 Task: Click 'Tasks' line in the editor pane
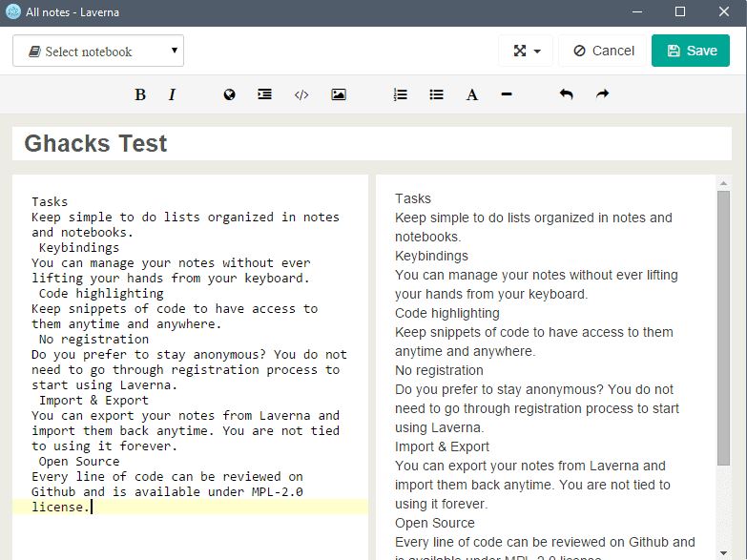pyautogui.click(x=50, y=201)
